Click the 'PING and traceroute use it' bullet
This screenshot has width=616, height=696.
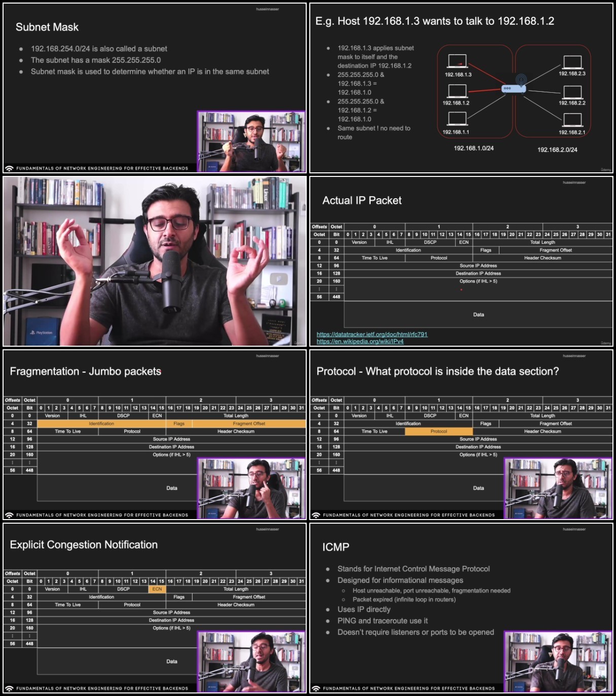(x=383, y=621)
